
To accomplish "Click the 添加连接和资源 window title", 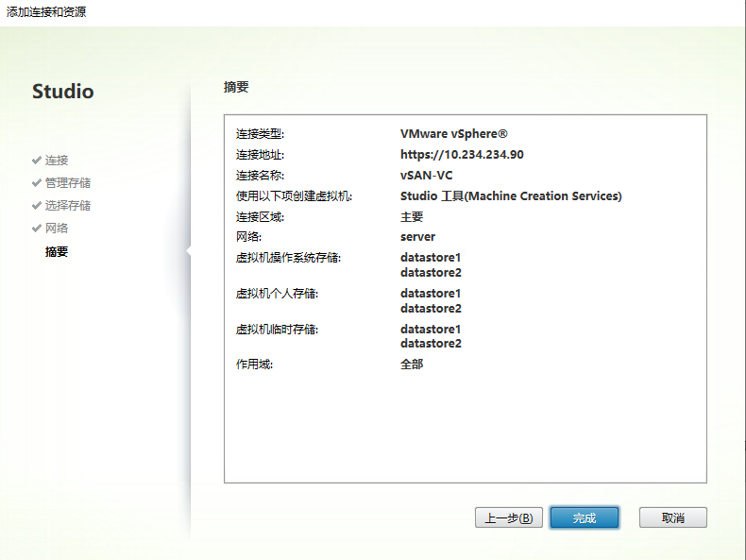I will tap(46, 12).
